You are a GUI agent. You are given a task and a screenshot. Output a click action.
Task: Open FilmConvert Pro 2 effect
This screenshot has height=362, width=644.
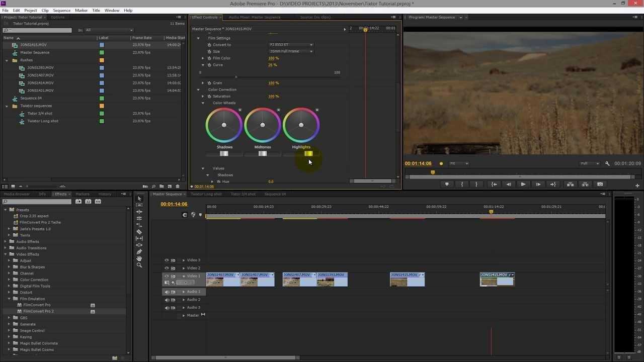coord(38,311)
